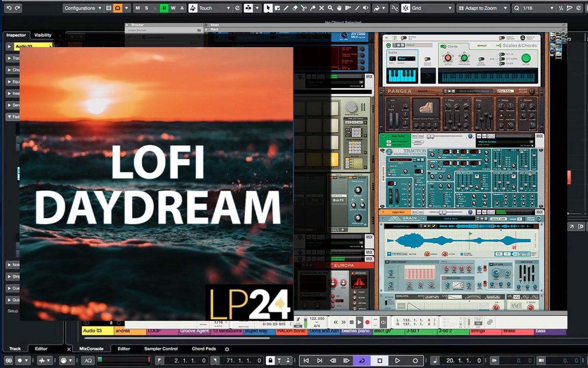
Task: Click the Stop button in the bottom transport
Action: pos(380,361)
